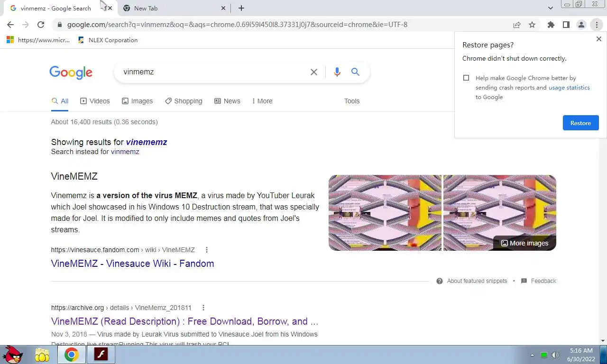The image size is (607, 364).
Task: Open the first VineMEMZ thumbnail image
Action: (385, 213)
